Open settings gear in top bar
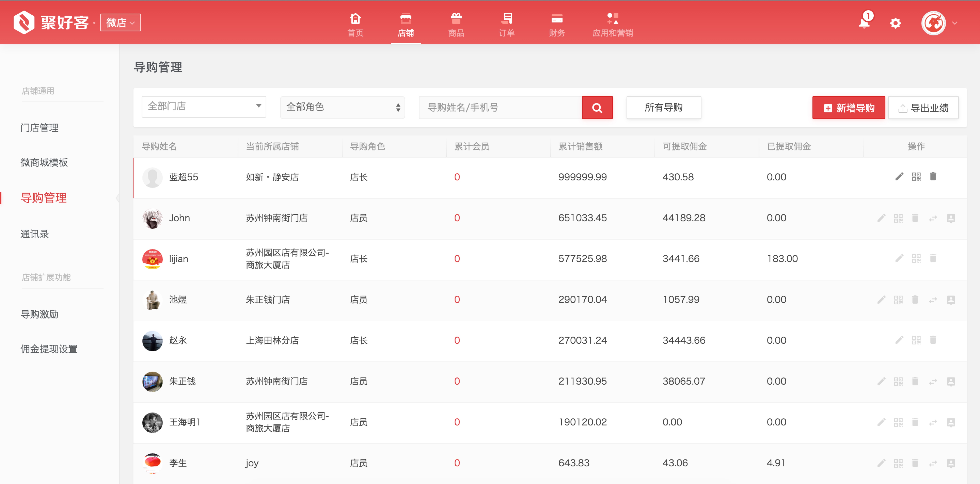 point(895,23)
